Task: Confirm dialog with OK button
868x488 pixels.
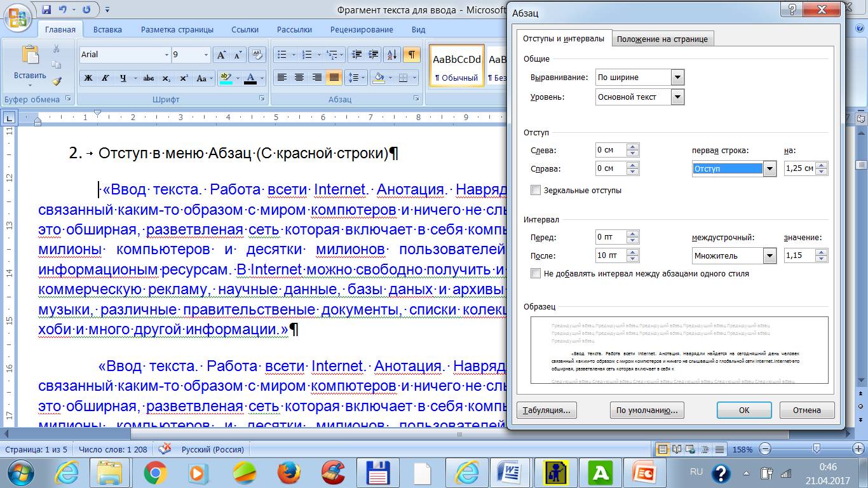Action: (744, 410)
